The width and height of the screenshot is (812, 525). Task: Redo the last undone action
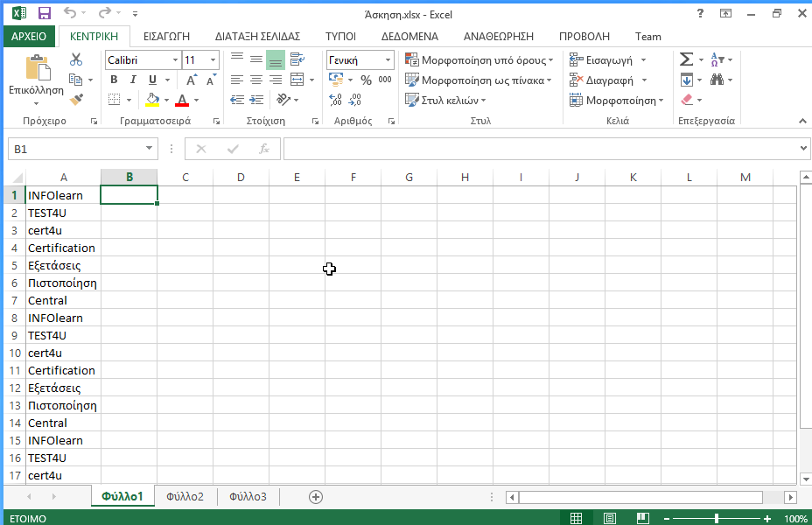pos(105,13)
